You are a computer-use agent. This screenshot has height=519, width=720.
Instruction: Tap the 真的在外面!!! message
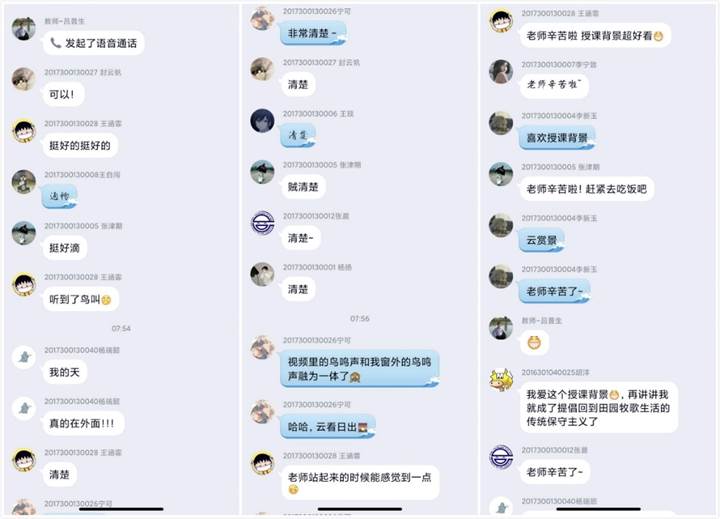click(x=83, y=423)
